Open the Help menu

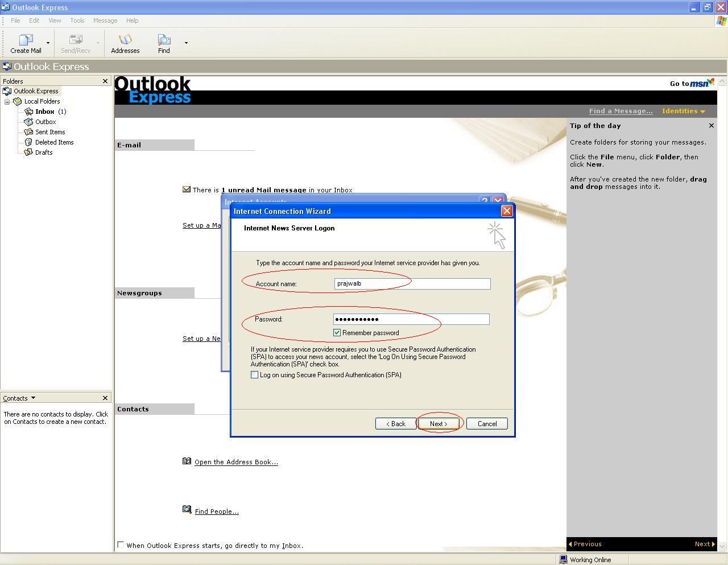tap(132, 20)
